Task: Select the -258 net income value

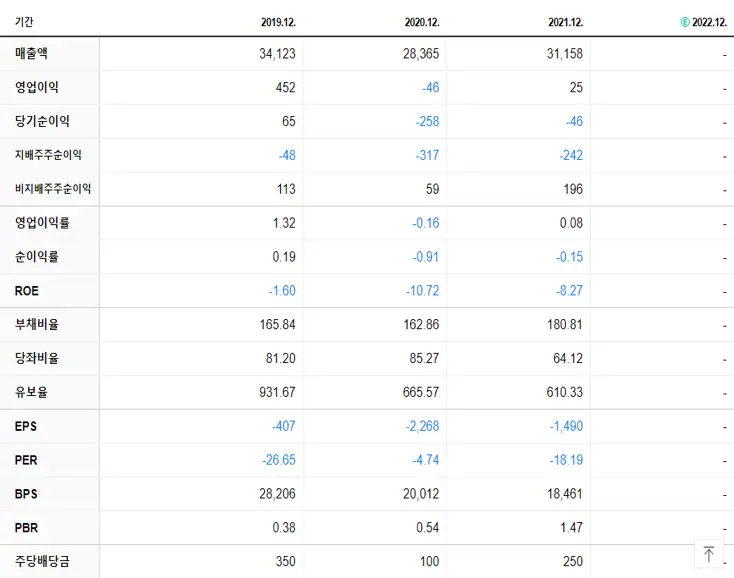Action: click(x=427, y=122)
